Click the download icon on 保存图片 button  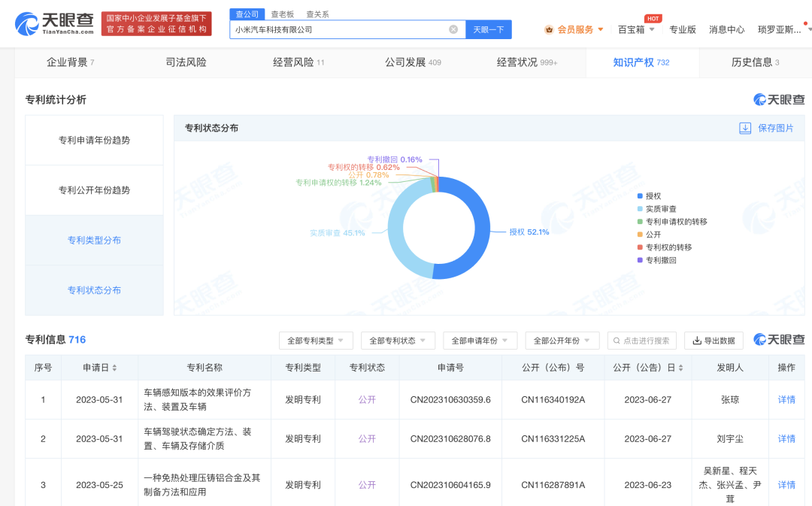[x=744, y=128]
